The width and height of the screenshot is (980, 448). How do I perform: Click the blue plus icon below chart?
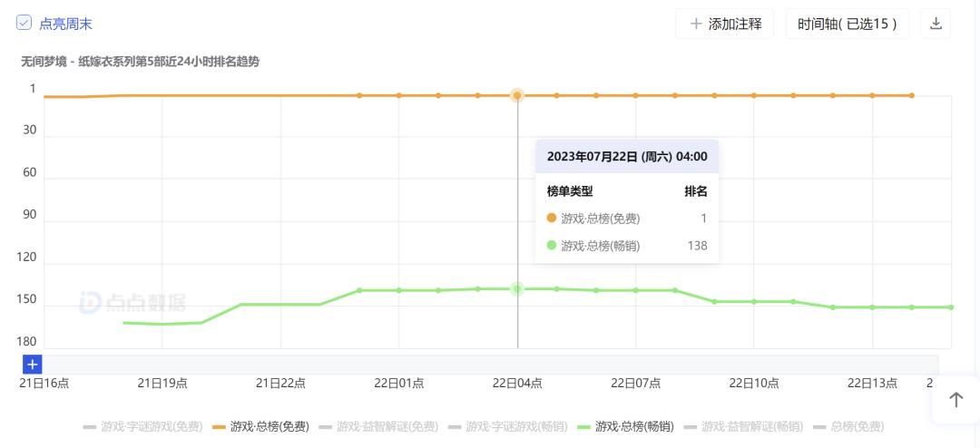[x=33, y=364]
